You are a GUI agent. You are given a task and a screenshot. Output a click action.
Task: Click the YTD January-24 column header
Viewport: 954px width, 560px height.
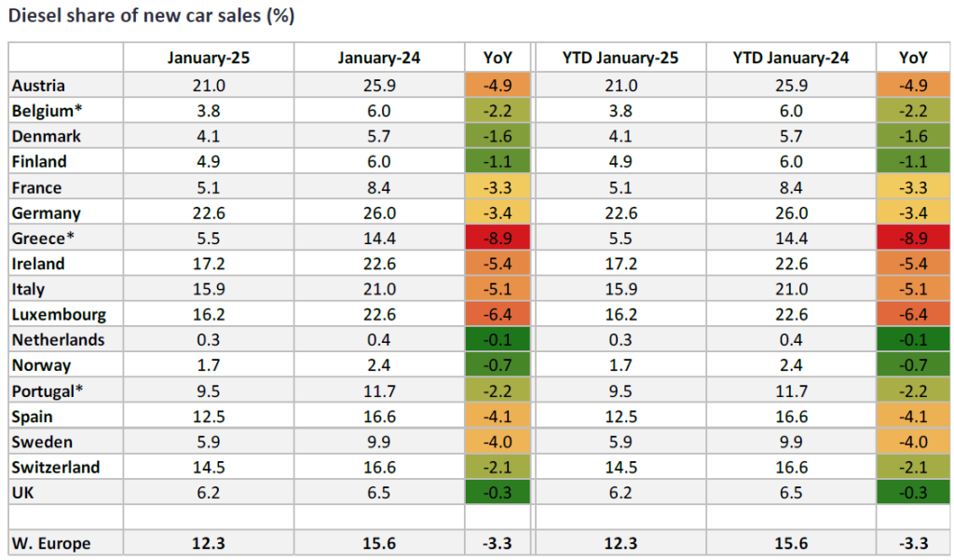click(x=791, y=58)
